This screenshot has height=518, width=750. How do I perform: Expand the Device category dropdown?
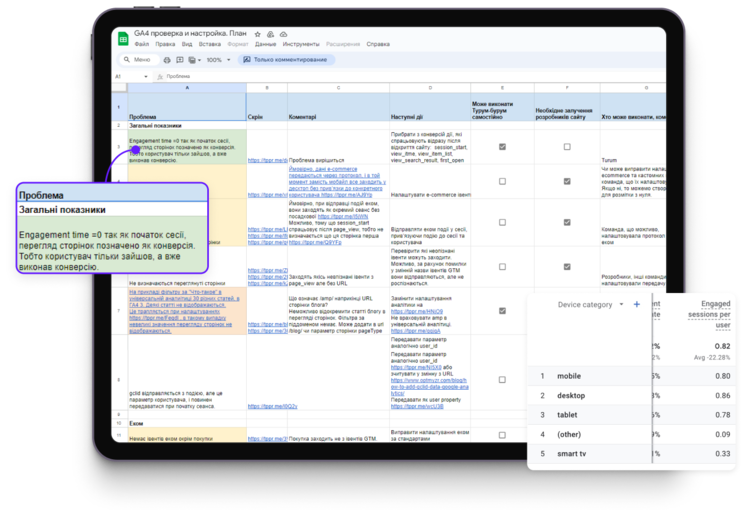click(x=621, y=304)
